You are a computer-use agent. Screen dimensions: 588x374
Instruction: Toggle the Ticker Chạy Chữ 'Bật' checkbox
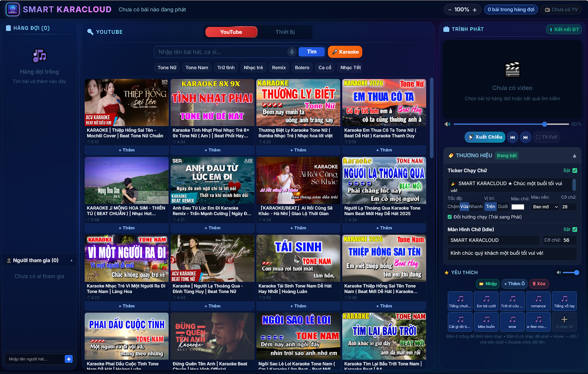[575, 171]
